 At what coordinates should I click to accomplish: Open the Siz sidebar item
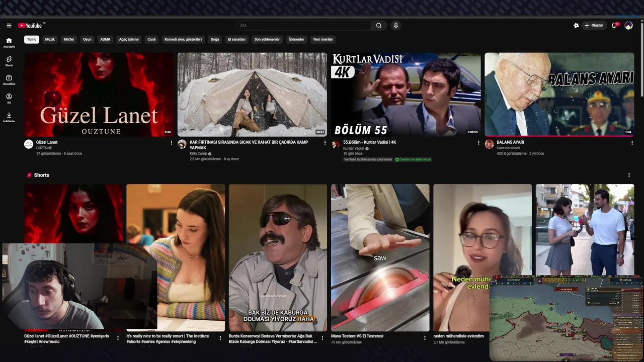pyautogui.click(x=9, y=98)
